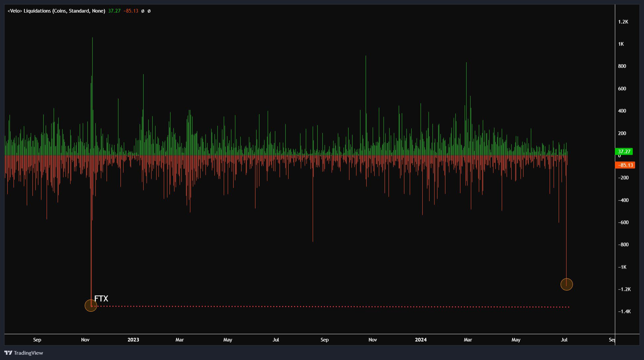Click the orange circle at July 2024 low

[x=567, y=284]
